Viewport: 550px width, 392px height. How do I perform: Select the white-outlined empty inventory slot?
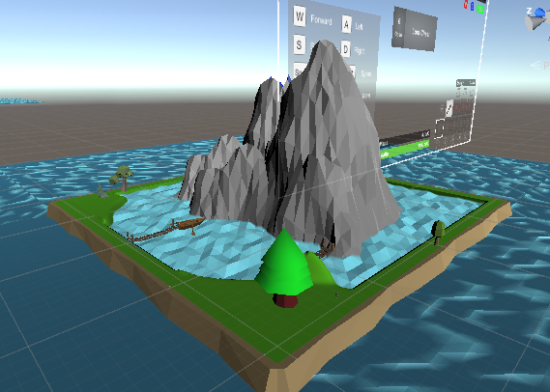pos(440,128)
